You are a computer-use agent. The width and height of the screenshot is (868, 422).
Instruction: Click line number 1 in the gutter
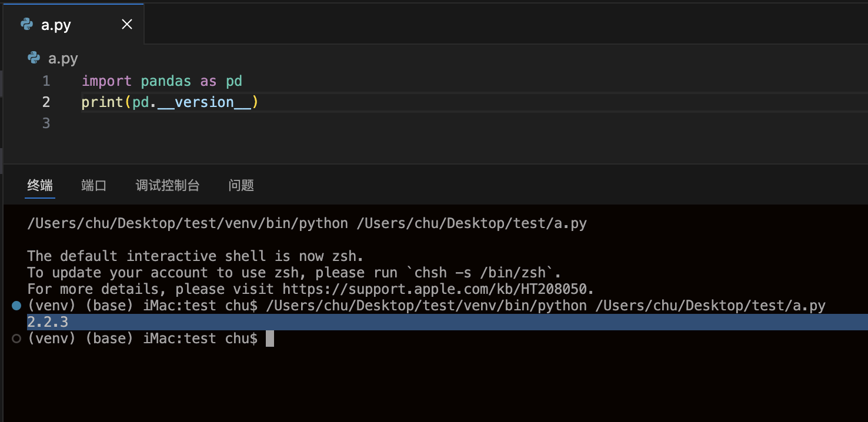click(x=46, y=81)
